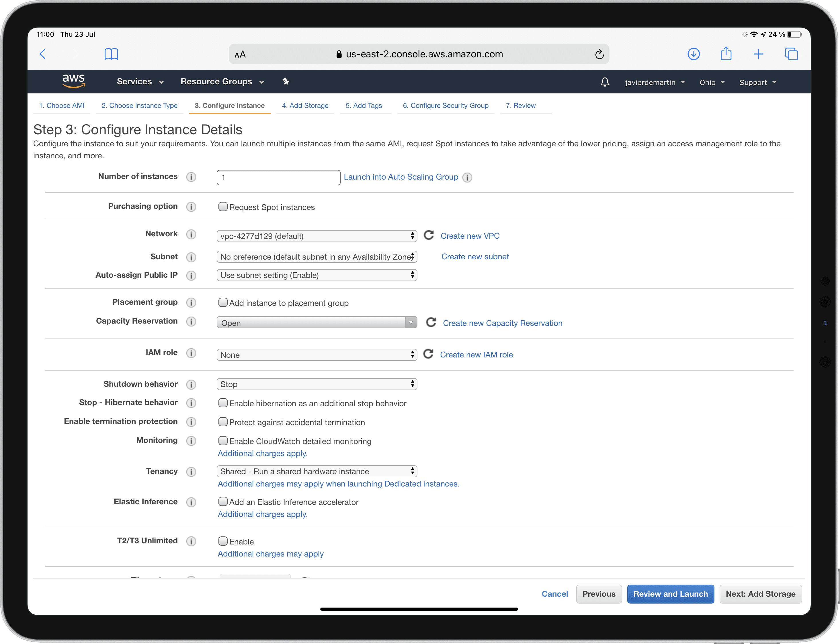This screenshot has height=644, width=840.
Task: Open a new tab with plus icon
Action: (758, 54)
